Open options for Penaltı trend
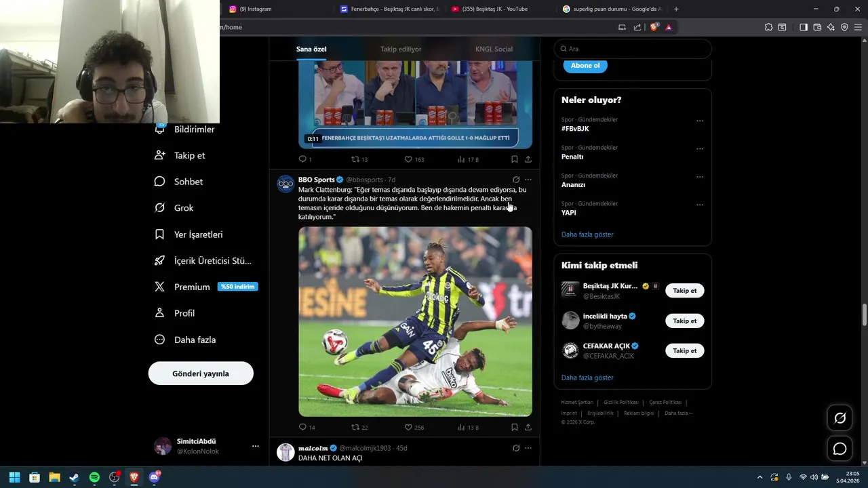The height and width of the screenshot is (488, 868). tap(700, 149)
